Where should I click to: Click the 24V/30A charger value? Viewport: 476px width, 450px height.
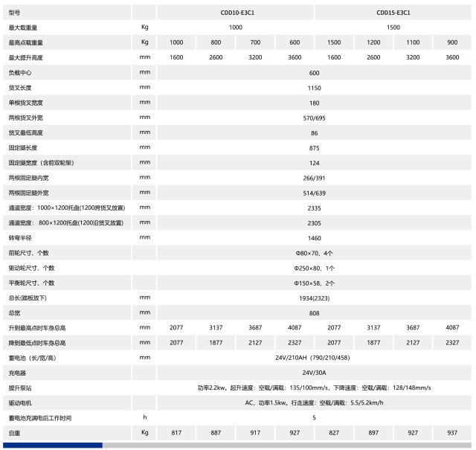[314, 373]
